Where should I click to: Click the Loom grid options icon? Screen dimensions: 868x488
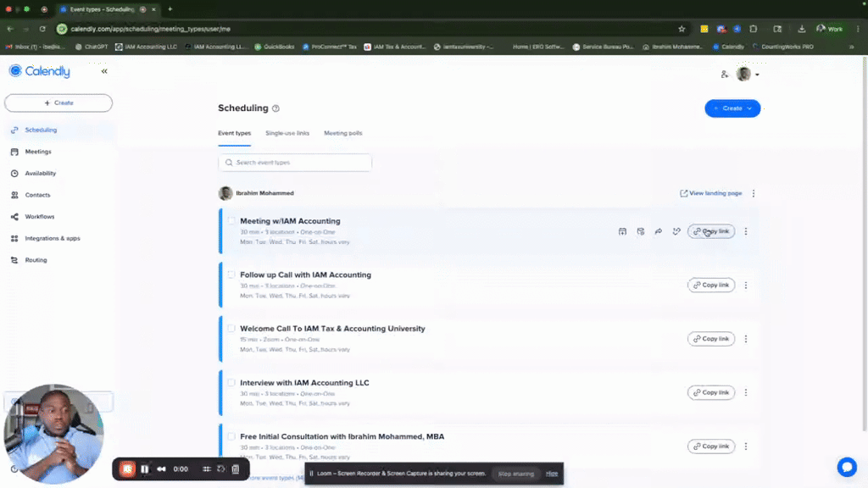click(x=207, y=469)
